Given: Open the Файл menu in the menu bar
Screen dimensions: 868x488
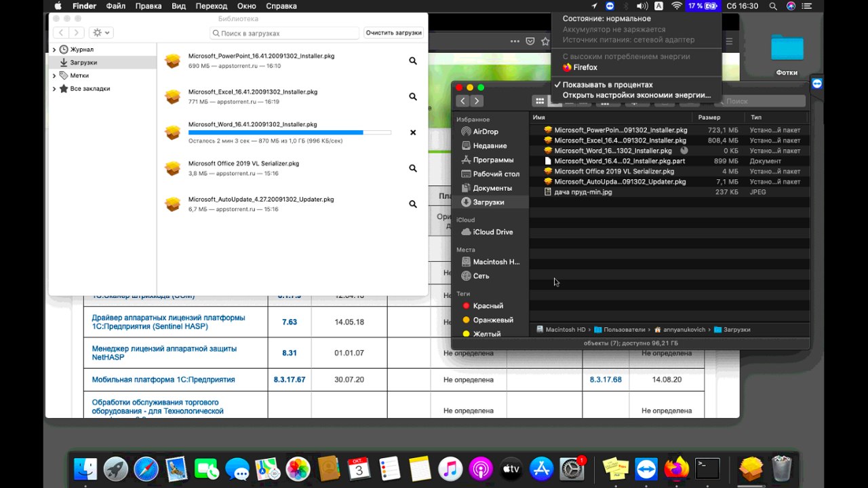Looking at the screenshot, I should 116,5.
